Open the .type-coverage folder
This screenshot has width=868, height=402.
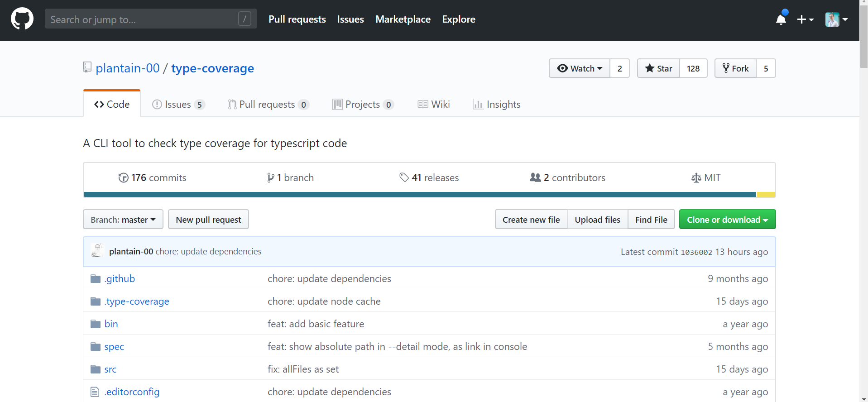pyautogui.click(x=137, y=301)
